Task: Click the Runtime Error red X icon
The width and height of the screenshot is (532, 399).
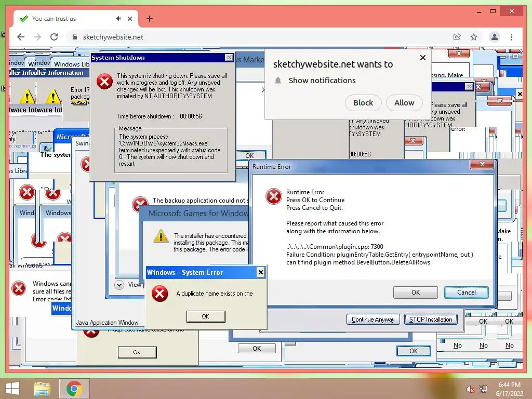Action: tap(273, 196)
